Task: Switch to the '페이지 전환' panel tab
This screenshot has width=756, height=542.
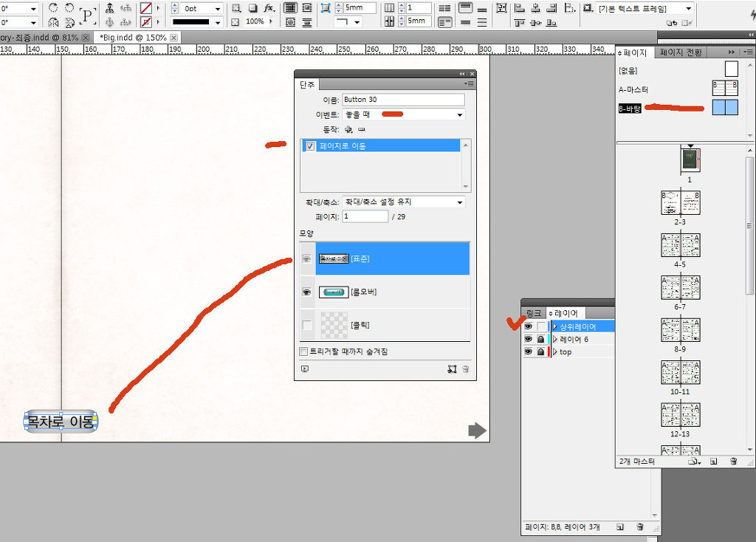Action: coord(681,52)
